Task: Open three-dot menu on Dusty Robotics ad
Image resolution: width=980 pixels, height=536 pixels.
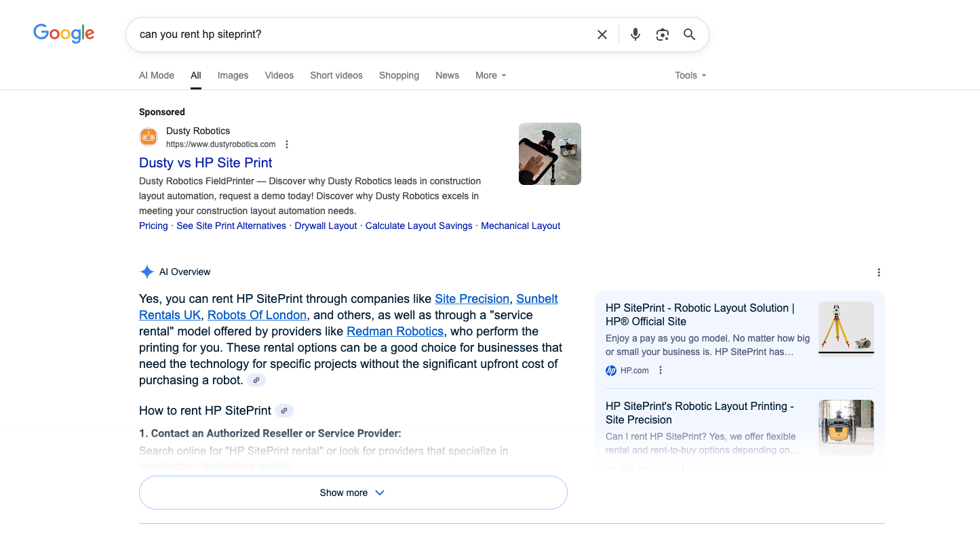Action: tap(287, 144)
